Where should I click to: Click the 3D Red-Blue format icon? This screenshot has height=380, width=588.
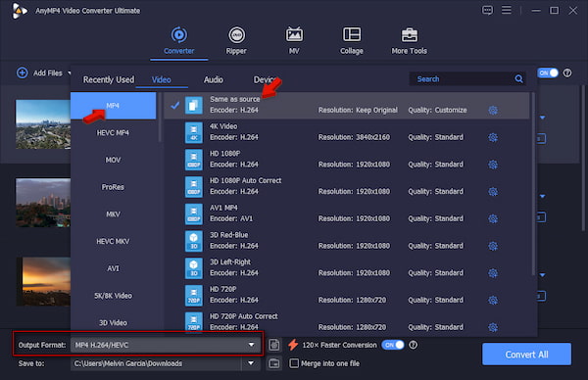tap(193, 241)
